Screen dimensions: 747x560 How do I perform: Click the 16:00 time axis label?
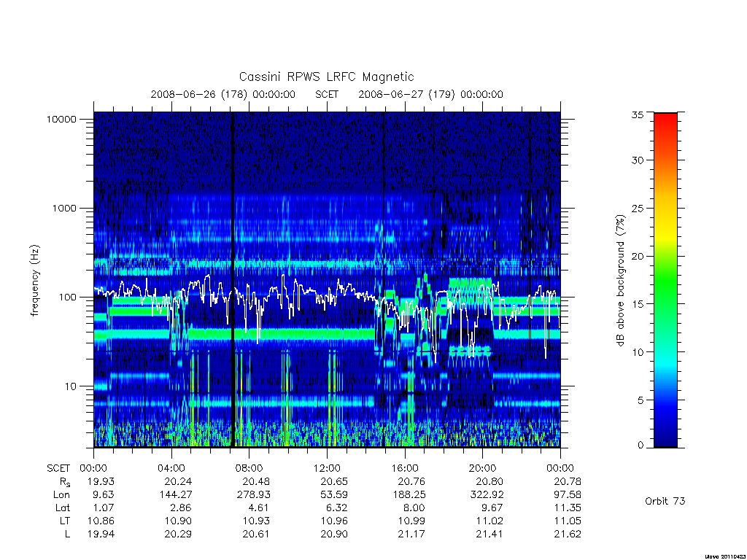405,468
